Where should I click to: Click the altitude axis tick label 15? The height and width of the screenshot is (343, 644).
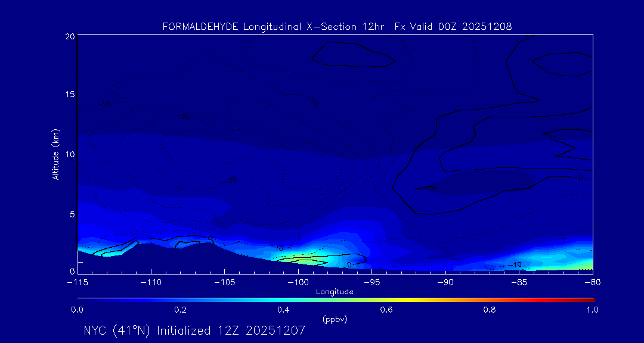click(x=70, y=94)
